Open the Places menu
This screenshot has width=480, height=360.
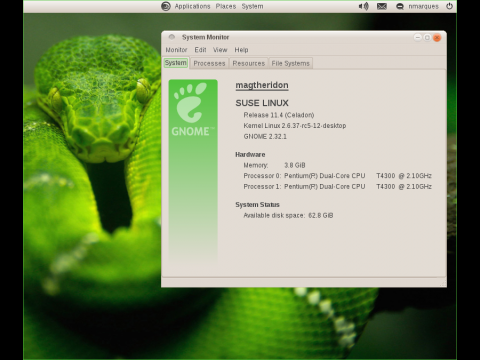tap(226, 6)
